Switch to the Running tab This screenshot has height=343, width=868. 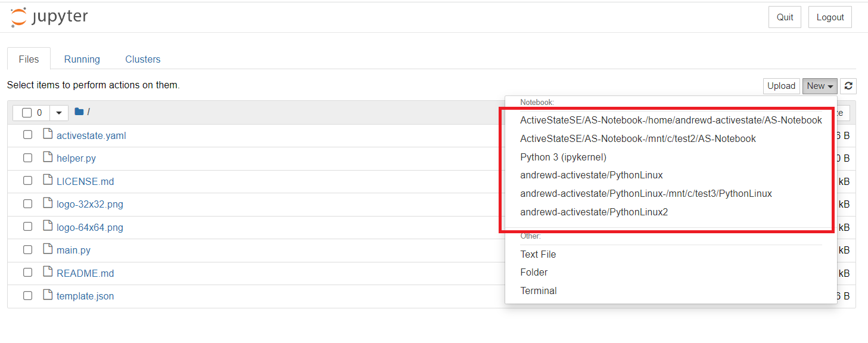coord(82,59)
